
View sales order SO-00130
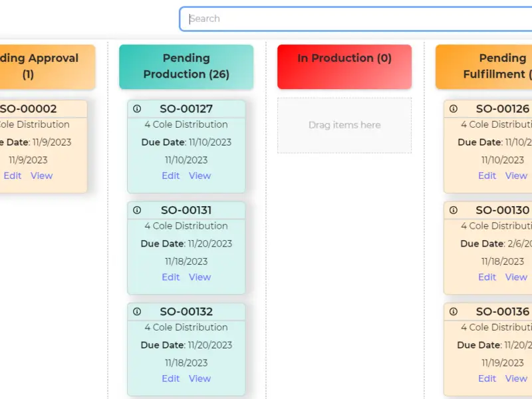(516, 277)
